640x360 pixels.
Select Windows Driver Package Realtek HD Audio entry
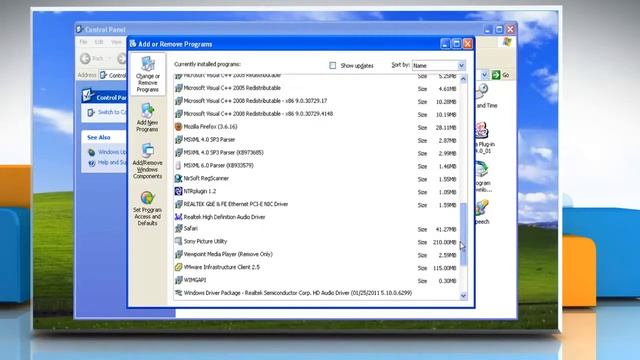[x=316, y=293]
